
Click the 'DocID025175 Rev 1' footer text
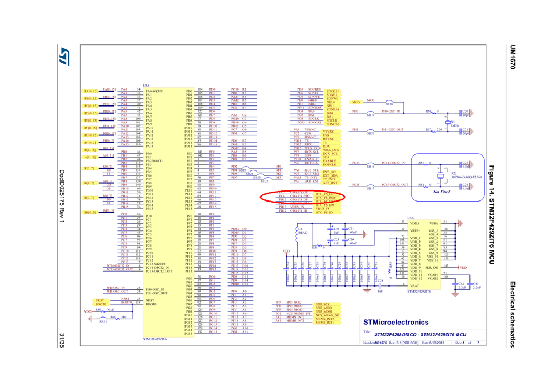coord(62,197)
